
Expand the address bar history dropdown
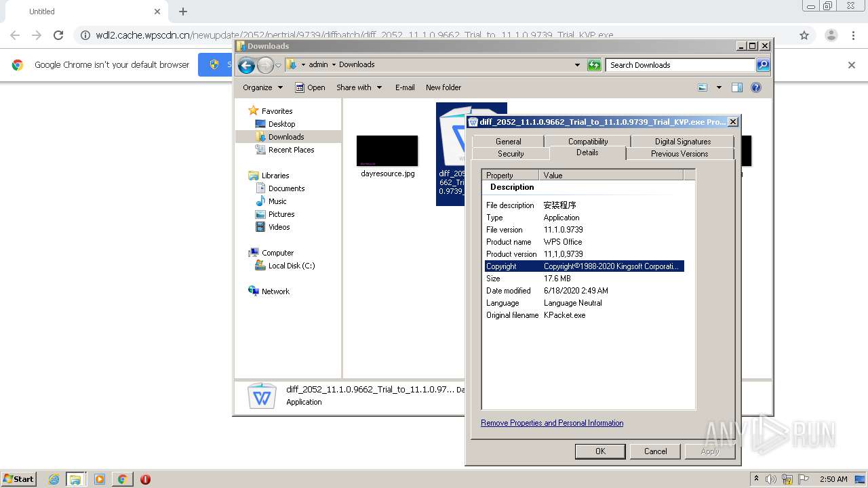pyautogui.click(x=577, y=65)
